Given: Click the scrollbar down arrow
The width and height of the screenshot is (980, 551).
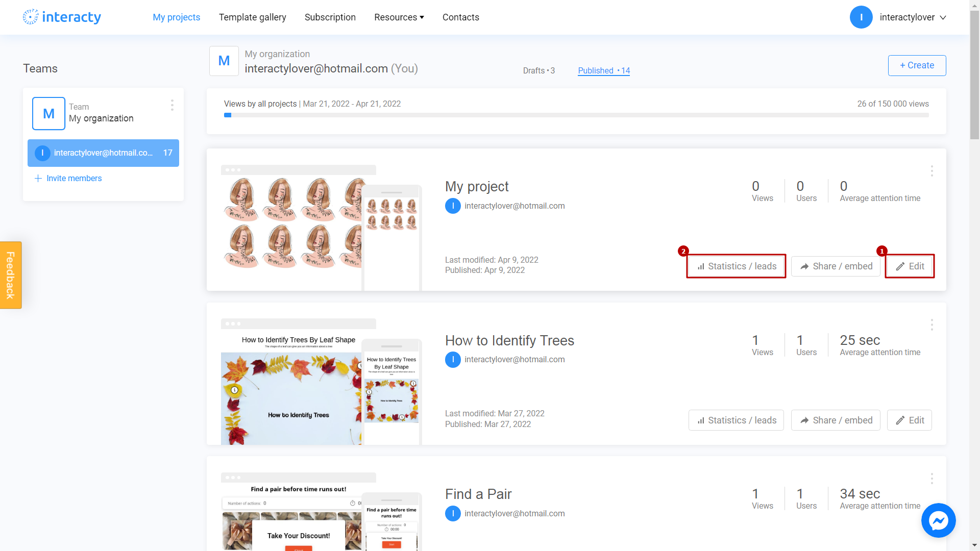Looking at the screenshot, I should pos(974,546).
